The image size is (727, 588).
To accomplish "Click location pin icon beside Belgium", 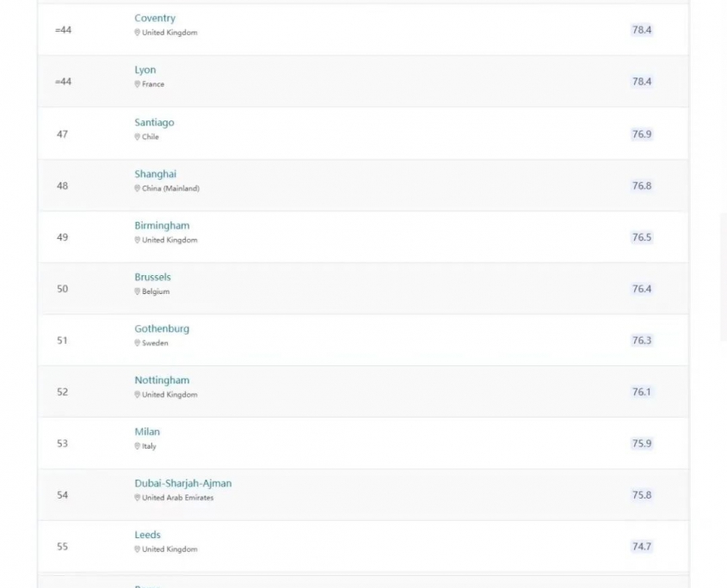I will (138, 291).
